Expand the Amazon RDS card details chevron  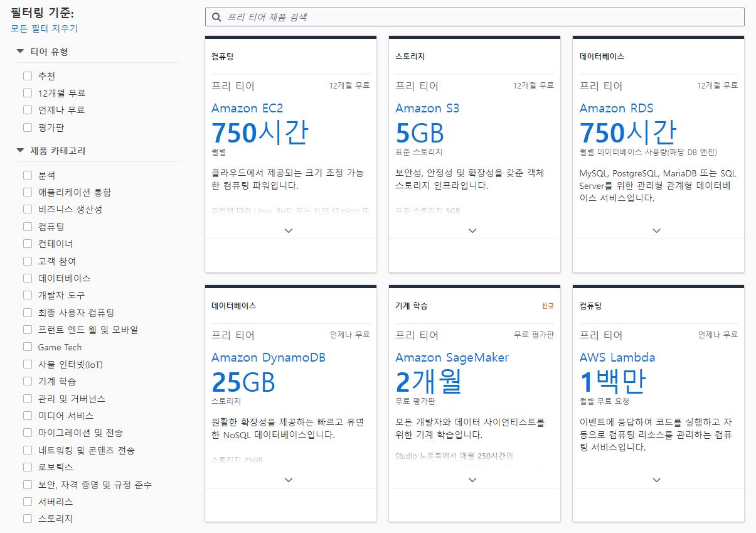pyautogui.click(x=656, y=230)
